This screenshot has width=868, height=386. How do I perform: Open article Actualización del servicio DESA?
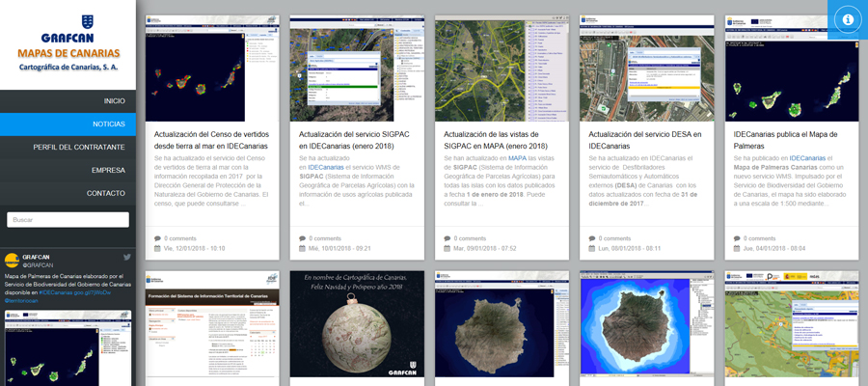(x=645, y=140)
